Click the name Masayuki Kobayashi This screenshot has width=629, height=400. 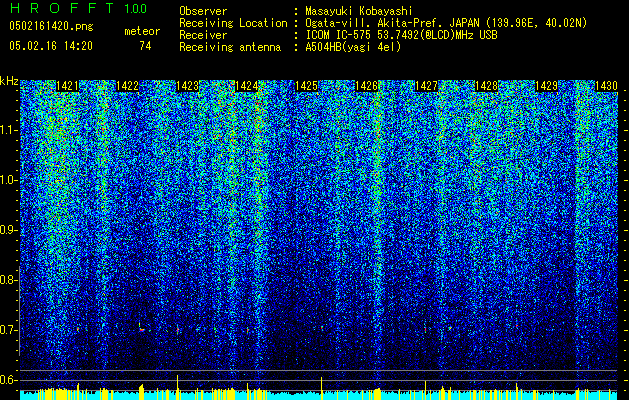359,11
